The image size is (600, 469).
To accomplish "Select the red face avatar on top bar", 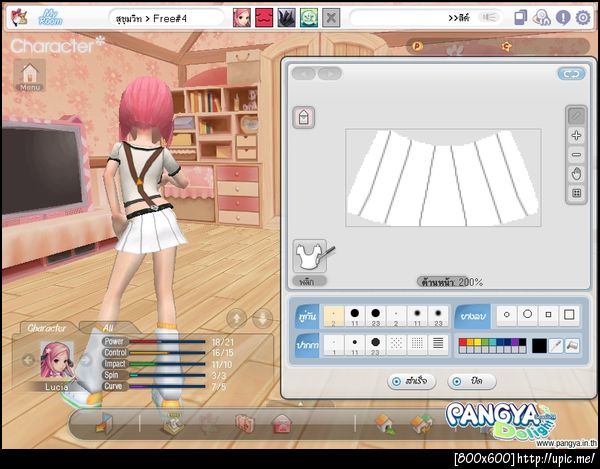I will (264, 18).
